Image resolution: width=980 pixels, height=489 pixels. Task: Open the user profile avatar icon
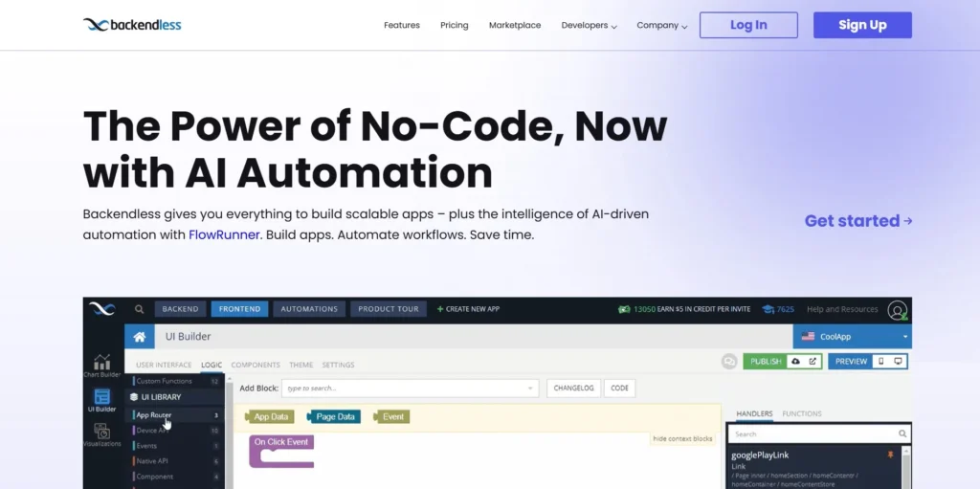[x=898, y=309]
